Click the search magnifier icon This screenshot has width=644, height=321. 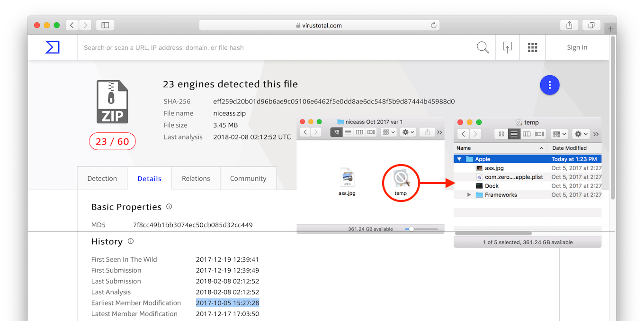coord(483,47)
